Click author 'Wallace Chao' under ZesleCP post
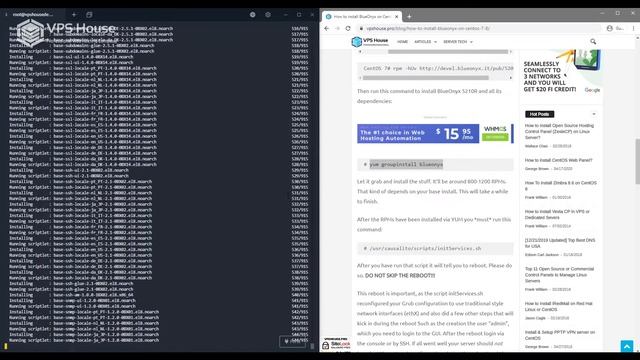Image resolution: width=640 pixels, height=360 pixels. (536, 146)
